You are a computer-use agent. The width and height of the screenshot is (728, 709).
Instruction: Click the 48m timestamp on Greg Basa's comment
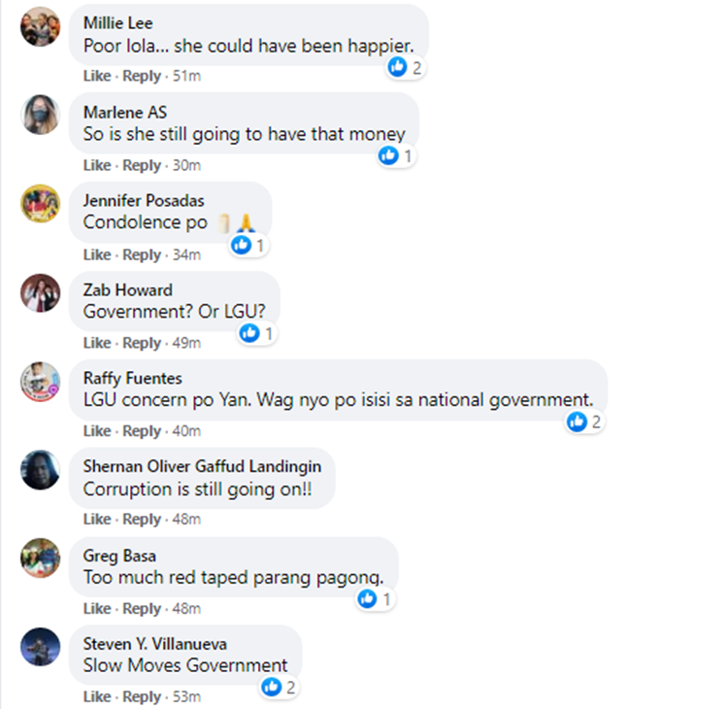click(x=186, y=609)
